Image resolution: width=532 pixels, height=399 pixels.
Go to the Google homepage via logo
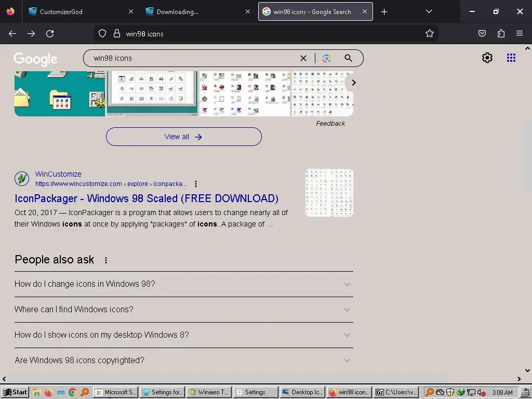coord(35,59)
